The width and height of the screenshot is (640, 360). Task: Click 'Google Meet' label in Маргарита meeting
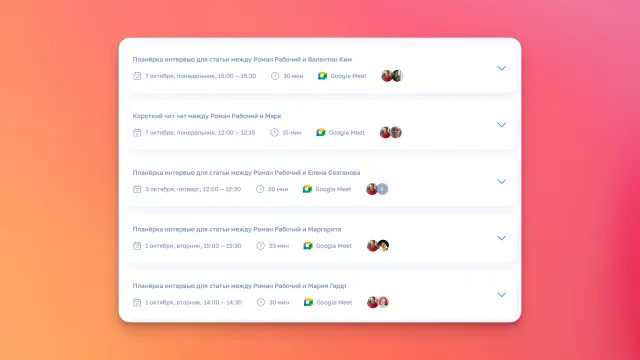pyautogui.click(x=333, y=246)
